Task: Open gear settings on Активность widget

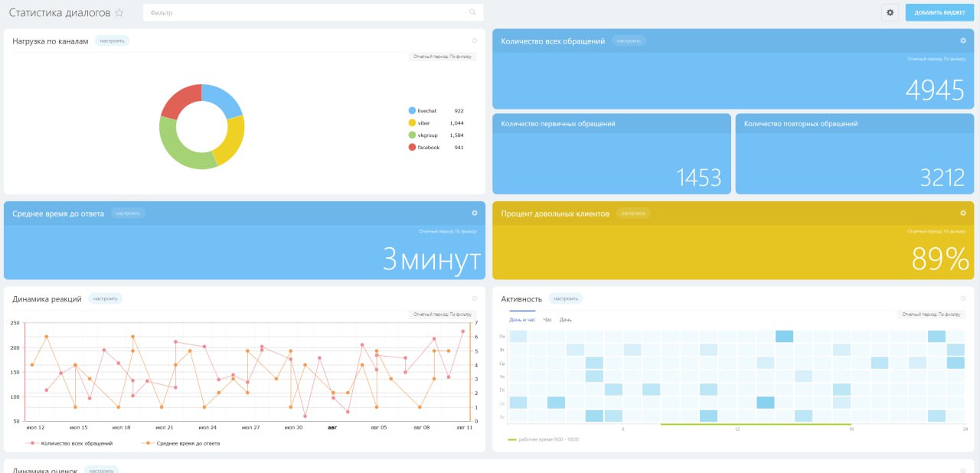Action: pos(962,298)
